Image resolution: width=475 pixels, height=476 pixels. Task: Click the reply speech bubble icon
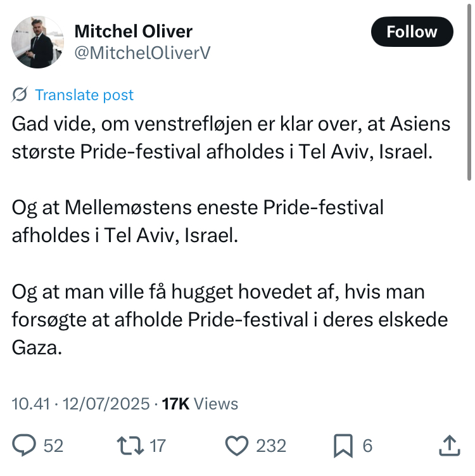[x=25, y=446]
